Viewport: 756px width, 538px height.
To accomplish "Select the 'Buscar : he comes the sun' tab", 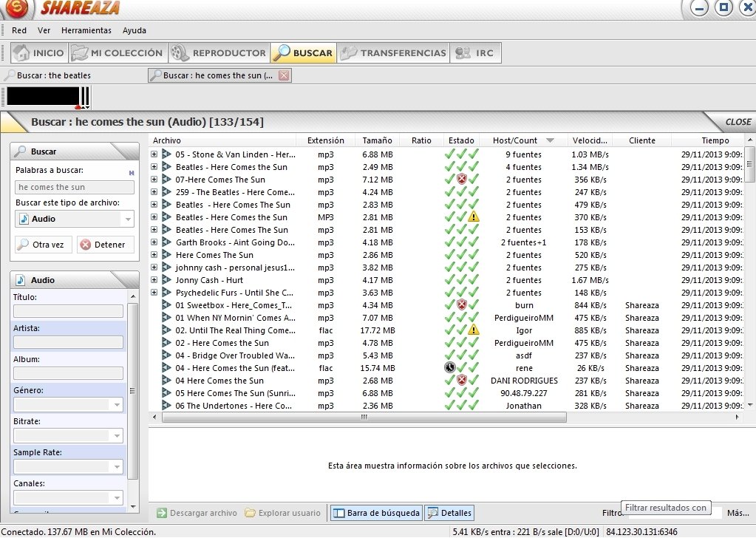I will click(x=213, y=75).
